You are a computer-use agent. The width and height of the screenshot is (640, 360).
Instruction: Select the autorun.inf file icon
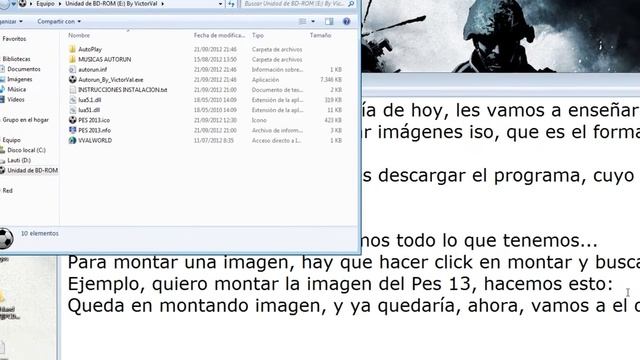pyautogui.click(x=73, y=69)
